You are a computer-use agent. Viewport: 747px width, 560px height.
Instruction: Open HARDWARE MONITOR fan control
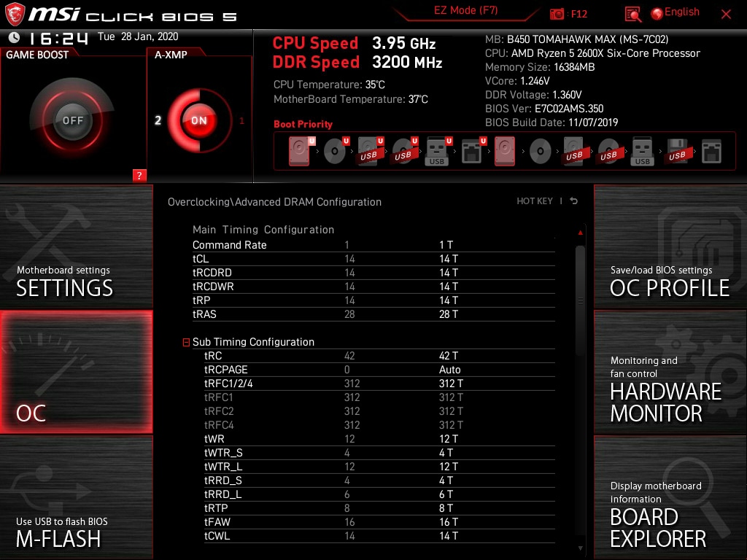(x=670, y=372)
